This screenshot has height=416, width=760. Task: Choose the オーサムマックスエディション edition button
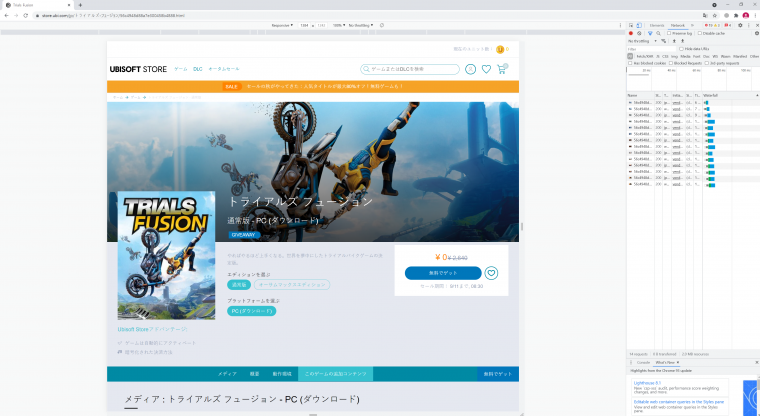click(x=292, y=285)
